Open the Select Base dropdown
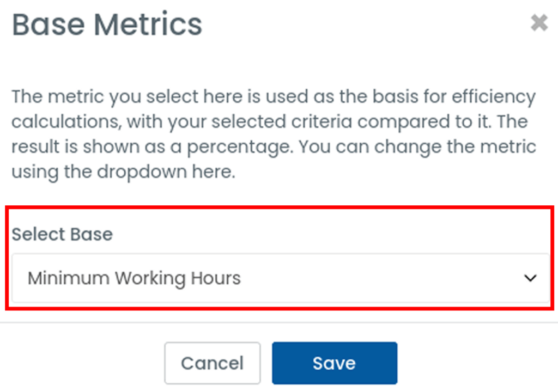The width and height of the screenshot is (558, 392). click(x=280, y=278)
